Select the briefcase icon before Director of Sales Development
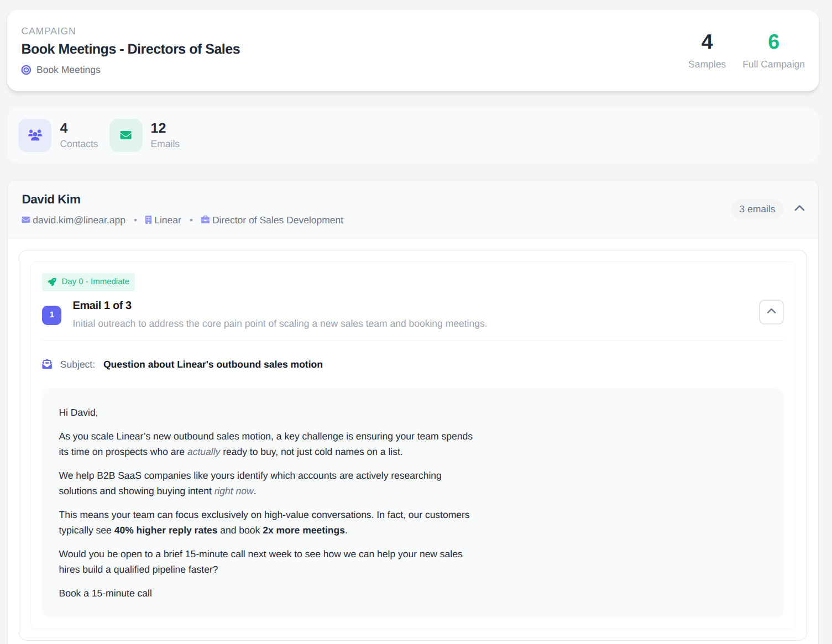832x644 pixels. point(205,219)
